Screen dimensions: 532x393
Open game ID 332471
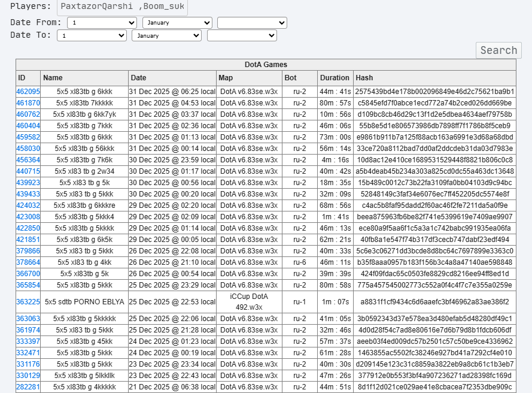click(x=28, y=353)
